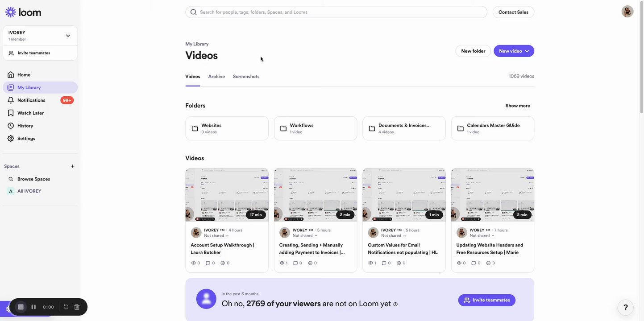Switch to the Videos tab
Image resolution: width=644 pixels, height=321 pixels.
[x=193, y=77]
